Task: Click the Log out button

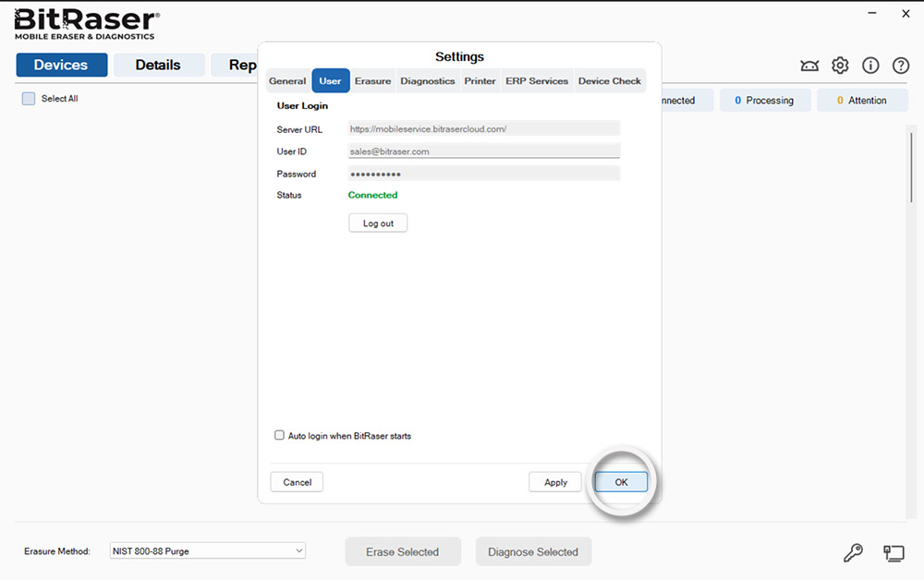Action: [378, 224]
